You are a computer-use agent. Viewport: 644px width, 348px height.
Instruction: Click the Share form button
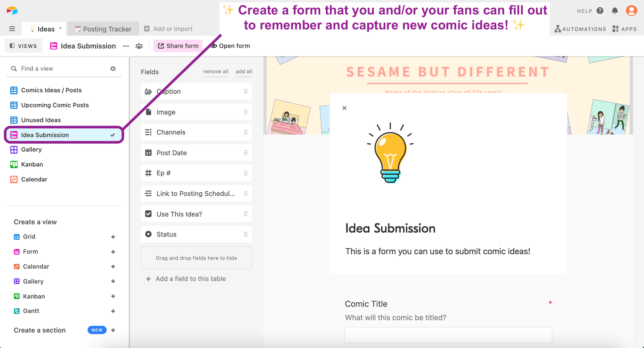tap(178, 46)
